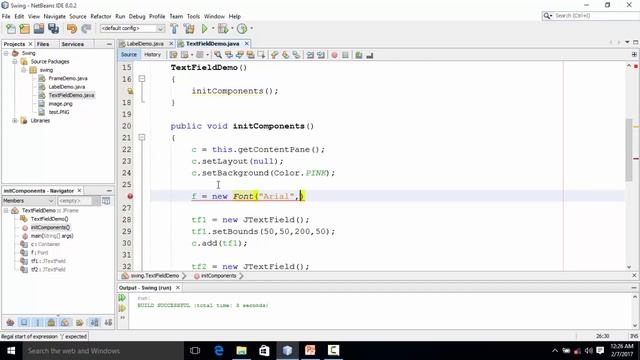Click the Undo arrow icon
The width and height of the screenshot is (640, 360).
(72, 29)
